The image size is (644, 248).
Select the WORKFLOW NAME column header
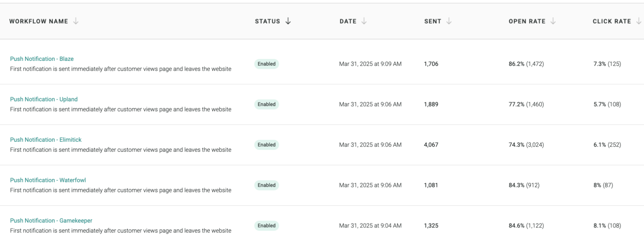click(x=39, y=21)
